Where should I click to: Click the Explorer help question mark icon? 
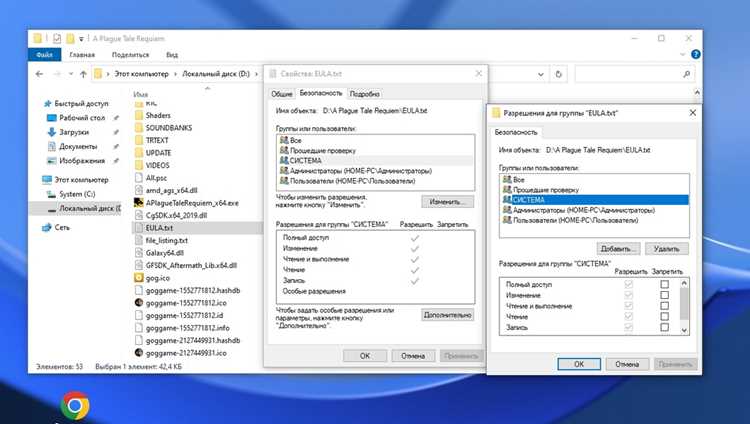[x=696, y=55]
